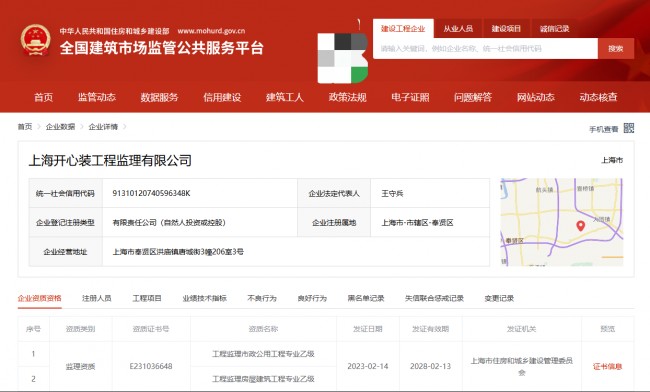Click the 首页 breadcrumb link
This screenshot has height=392, width=650.
tap(25, 126)
